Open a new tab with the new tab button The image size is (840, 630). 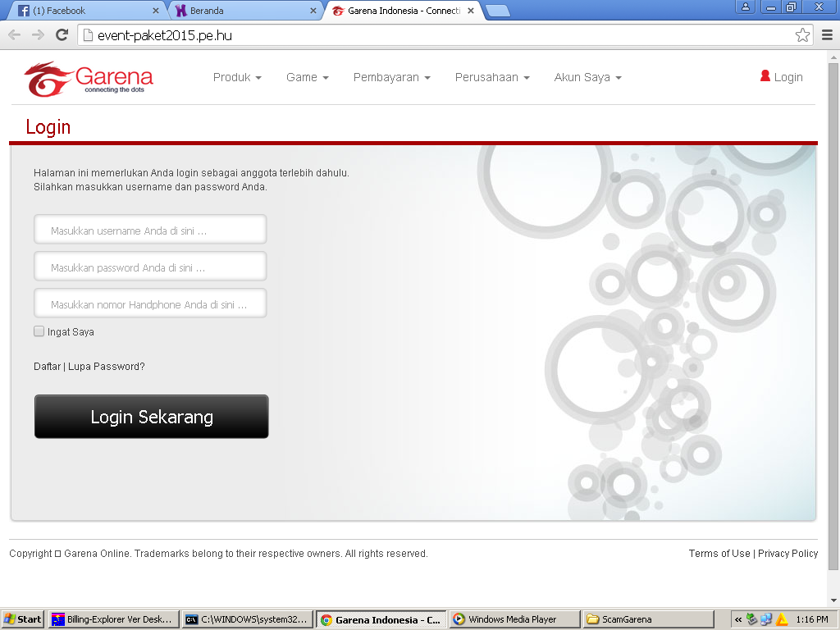[x=498, y=11]
